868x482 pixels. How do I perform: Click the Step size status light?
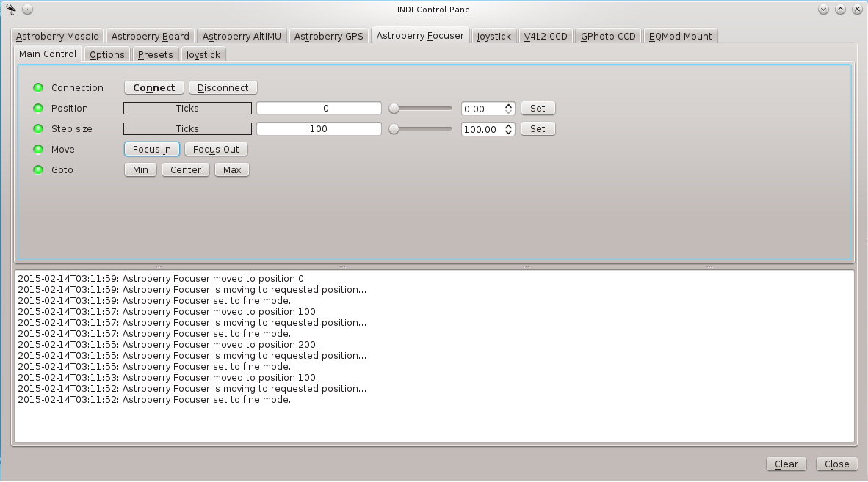pyautogui.click(x=38, y=129)
